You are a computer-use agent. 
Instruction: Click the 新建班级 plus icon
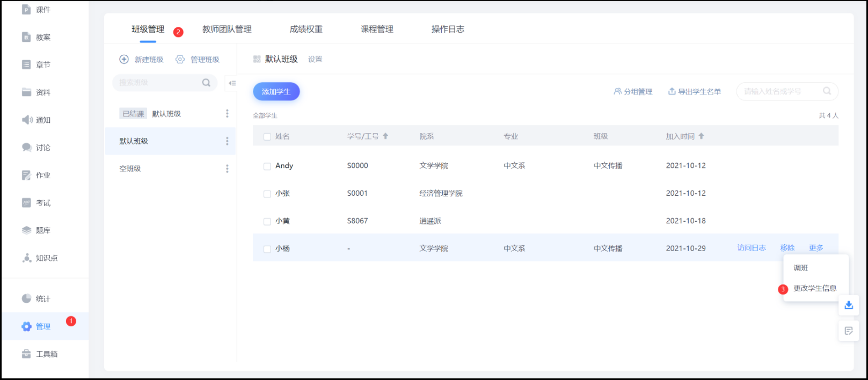(124, 59)
